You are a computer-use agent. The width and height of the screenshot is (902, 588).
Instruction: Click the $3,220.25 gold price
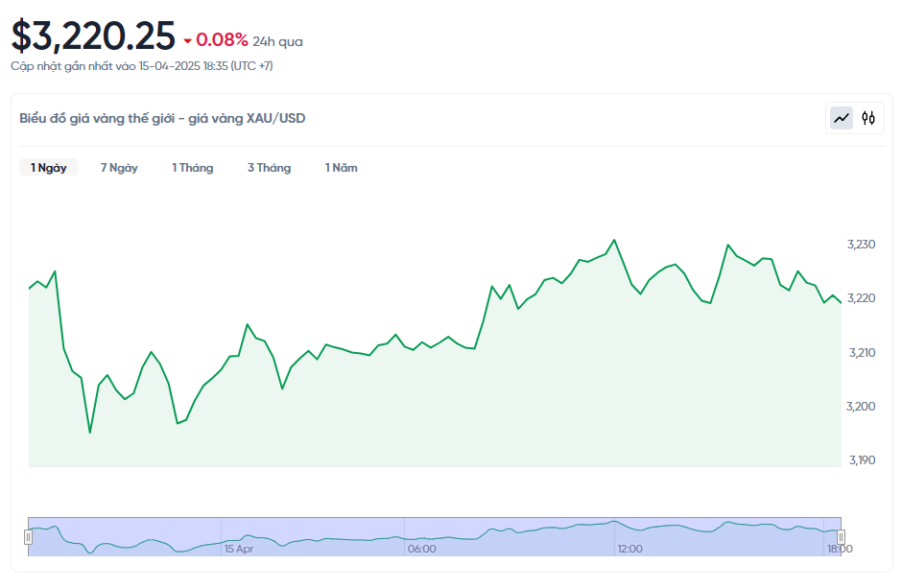93,35
